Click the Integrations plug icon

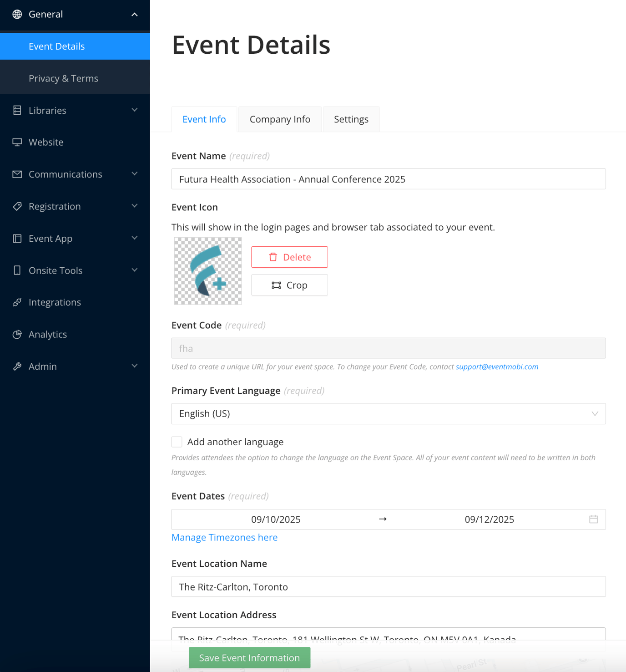coord(17,302)
